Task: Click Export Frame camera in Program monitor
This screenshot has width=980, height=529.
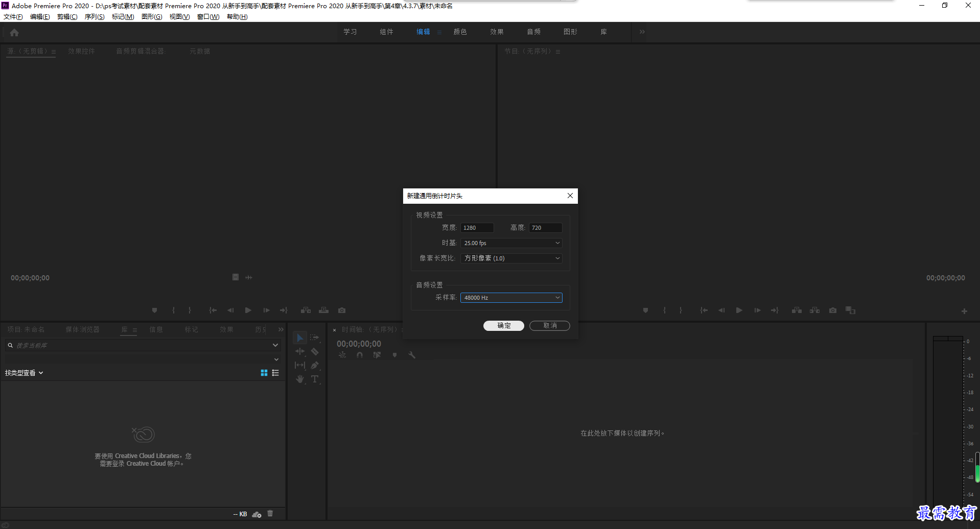Action: tap(833, 310)
